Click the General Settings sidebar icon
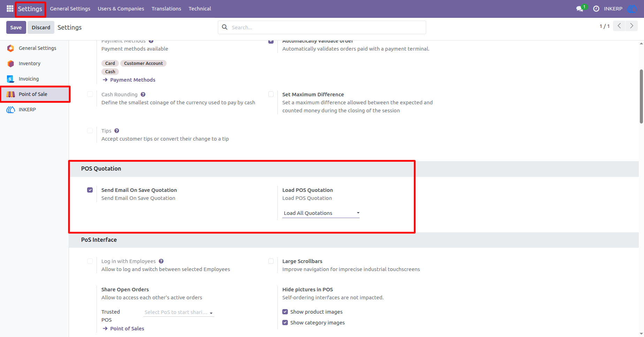 click(x=11, y=48)
